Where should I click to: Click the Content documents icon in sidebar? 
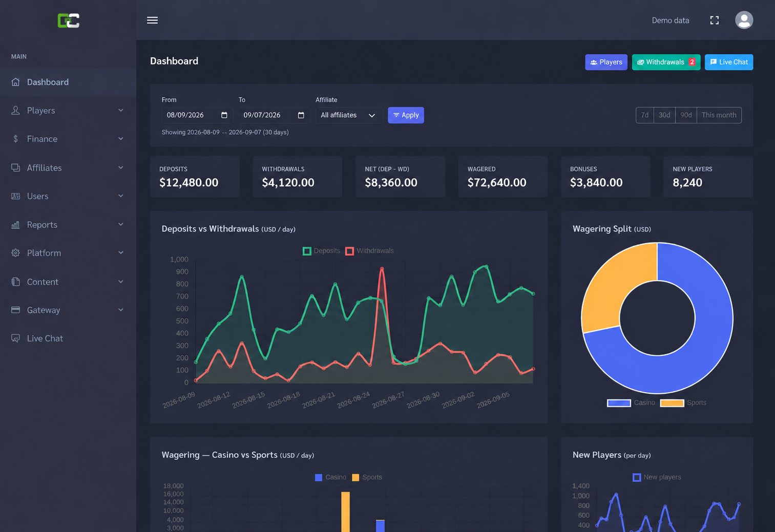(16, 282)
